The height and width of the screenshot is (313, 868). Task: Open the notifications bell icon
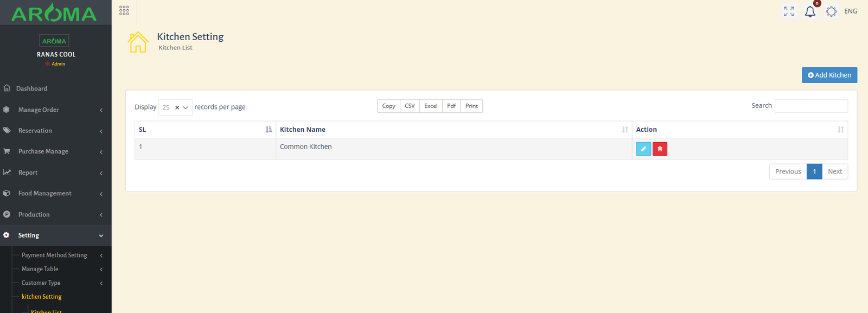[809, 11]
